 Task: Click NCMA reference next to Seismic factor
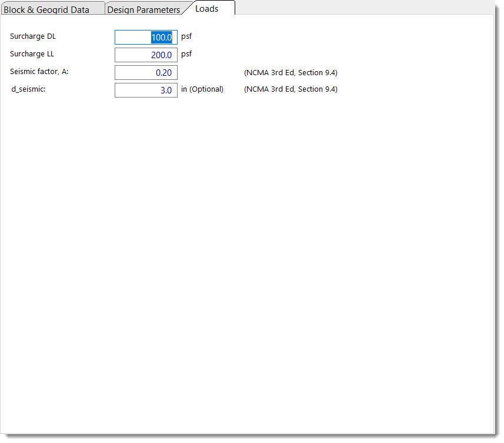click(x=291, y=73)
